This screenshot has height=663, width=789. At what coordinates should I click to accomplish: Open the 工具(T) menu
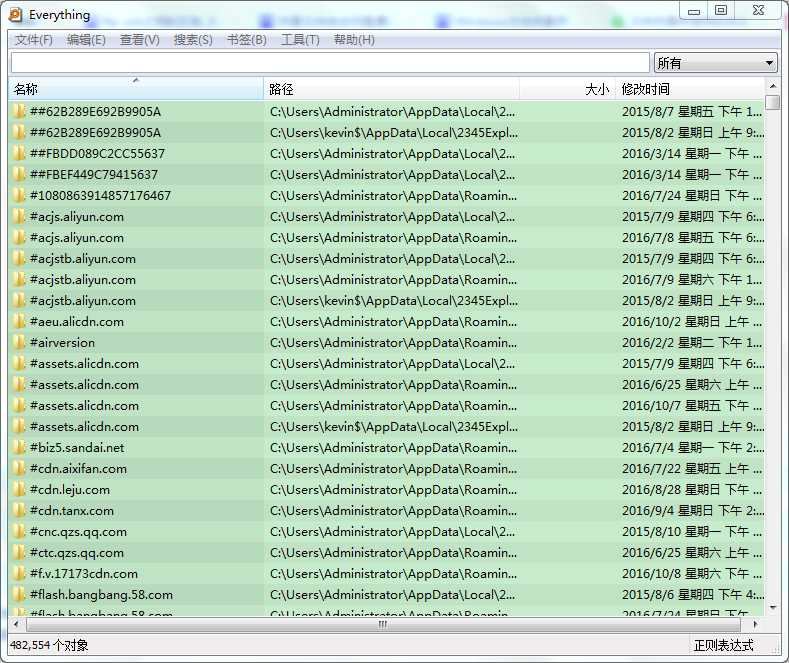pos(300,40)
